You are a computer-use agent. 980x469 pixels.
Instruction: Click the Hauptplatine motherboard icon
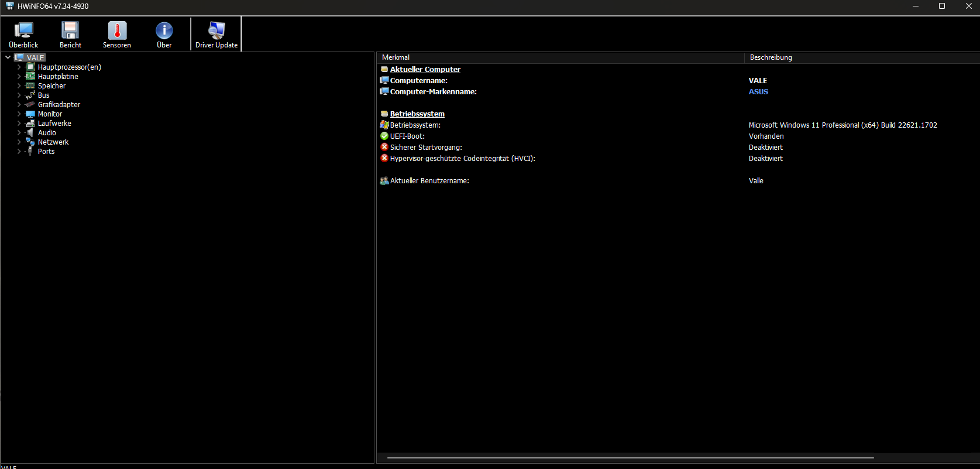[x=30, y=76]
